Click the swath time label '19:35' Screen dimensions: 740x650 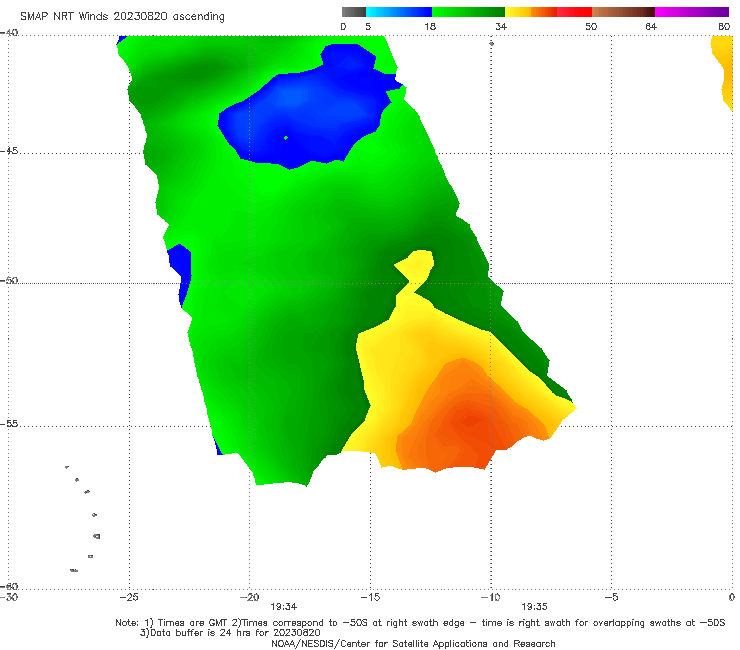[x=534, y=607]
